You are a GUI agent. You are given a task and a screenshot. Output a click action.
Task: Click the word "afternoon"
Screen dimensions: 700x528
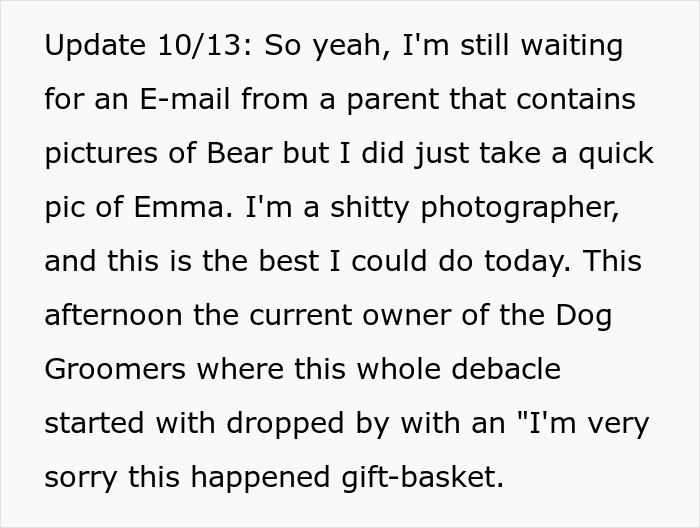(x=113, y=315)
